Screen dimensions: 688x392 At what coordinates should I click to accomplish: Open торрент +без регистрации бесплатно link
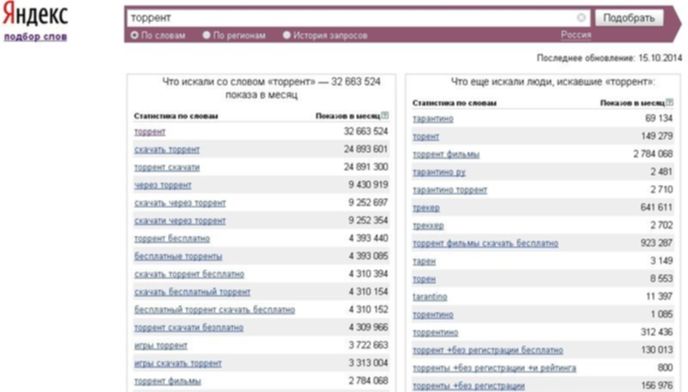tap(488, 350)
